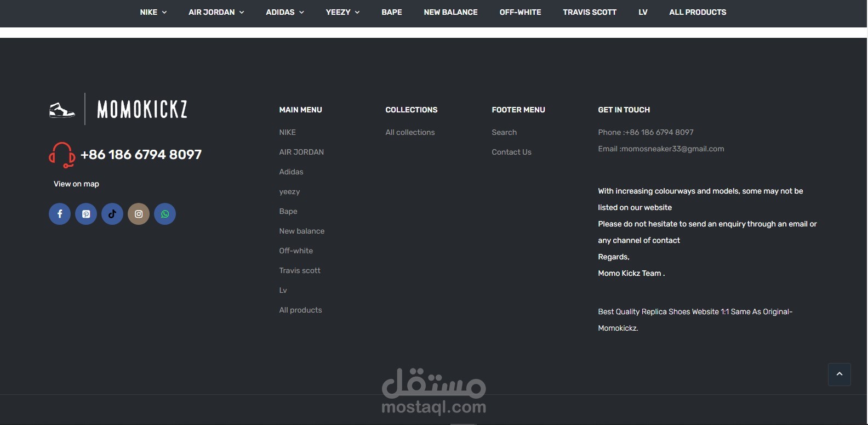Open the WhatsApp social icon
This screenshot has height=425, width=868.
(165, 214)
